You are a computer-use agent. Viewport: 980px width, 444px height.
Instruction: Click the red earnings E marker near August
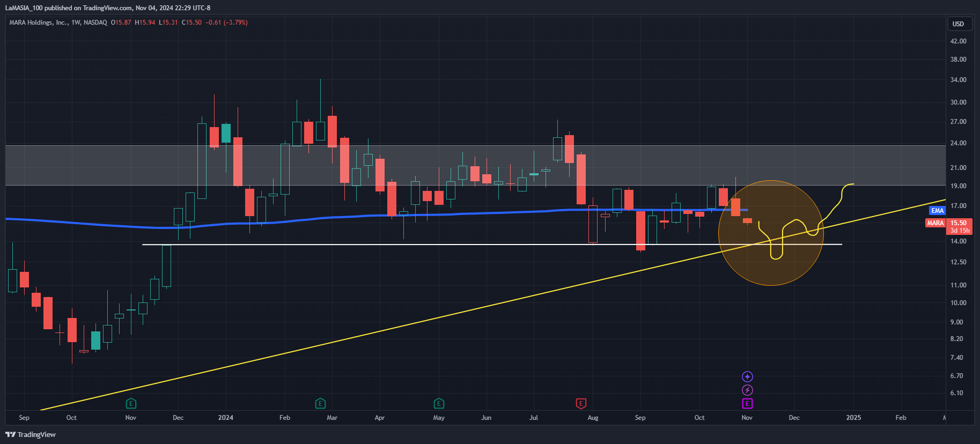click(x=581, y=403)
